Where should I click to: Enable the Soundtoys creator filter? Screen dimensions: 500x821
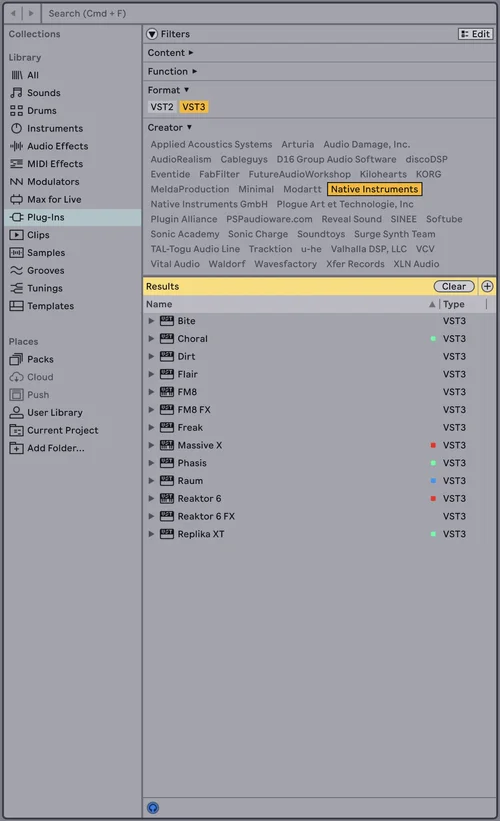click(x=321, y=234)
